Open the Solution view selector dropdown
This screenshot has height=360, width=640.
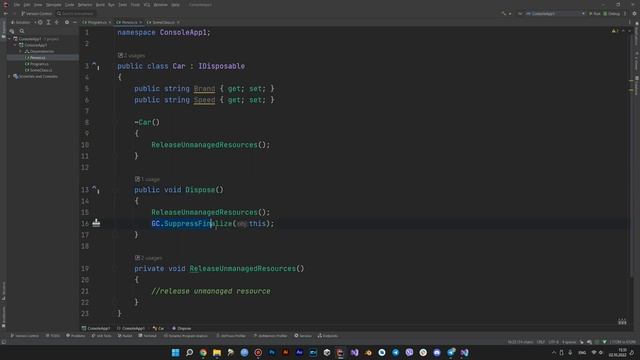tap(23, 22)
